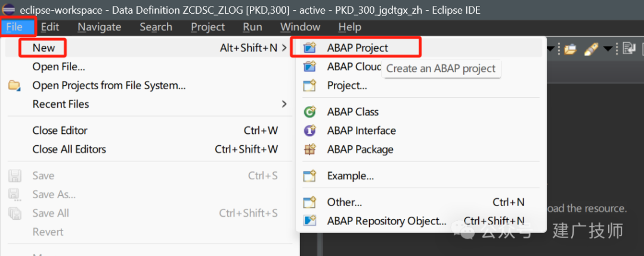Screen dimensions: 644x256
Task: Open the Navigate menu
Action: point(100,27)
